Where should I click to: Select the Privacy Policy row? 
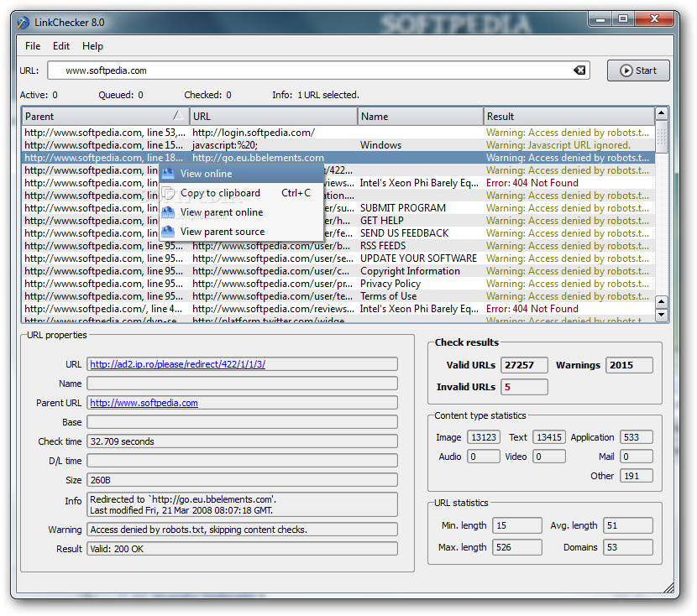click(338, 284)
